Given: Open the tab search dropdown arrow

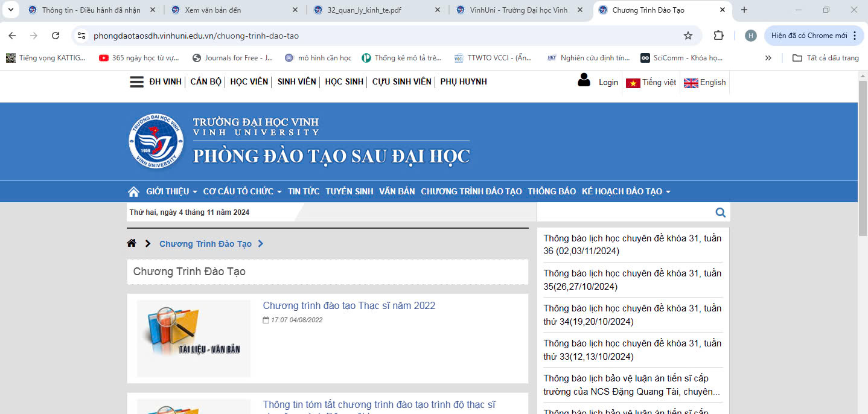Looking at the screenshot, I should [x=10, y=10].
